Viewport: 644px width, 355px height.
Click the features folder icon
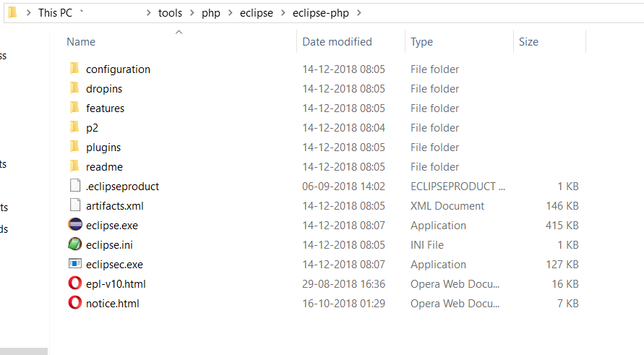coord(74,107)
